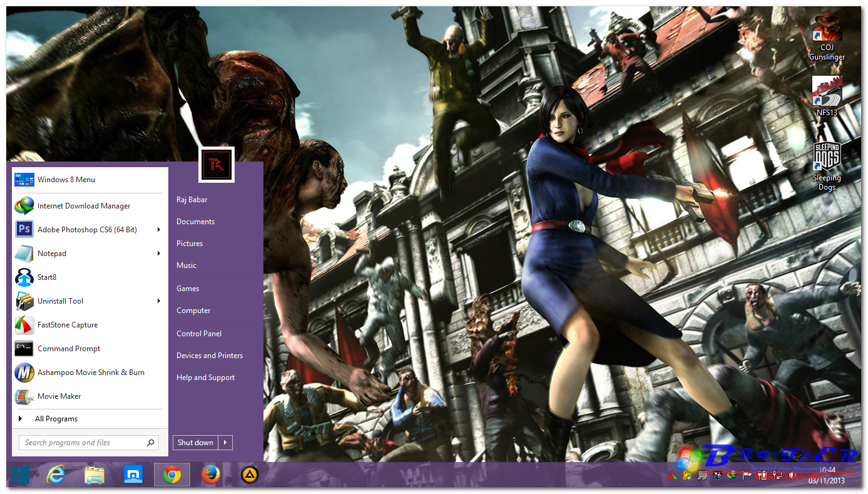The height and width of the screenshot is (494, 868).
Task: Open AIMP player from the taskbar
Action: click(x=250, y=475)
